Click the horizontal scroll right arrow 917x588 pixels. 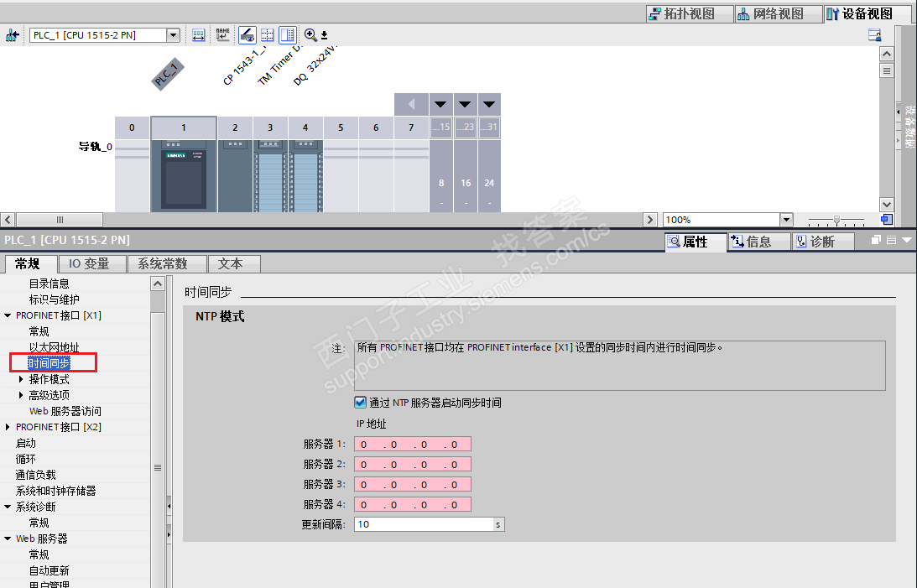click(x=649, y=220)
